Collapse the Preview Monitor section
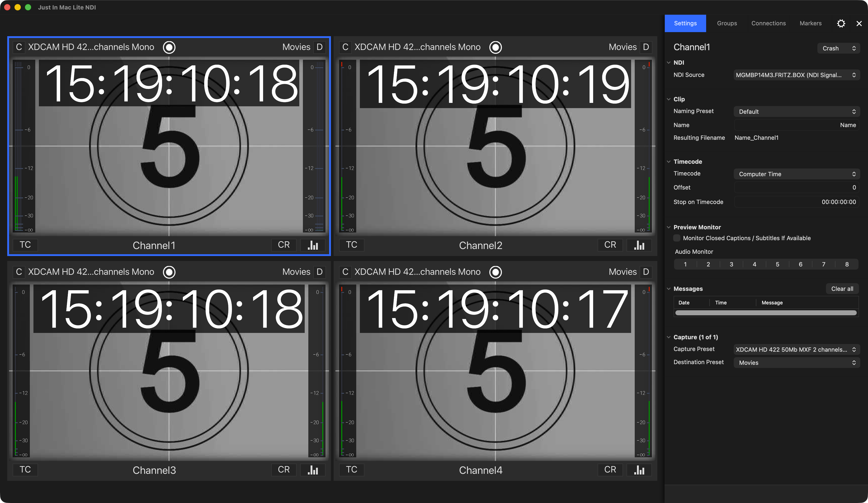Viewport: 868px width, 503px height. click(x=669, y=227)
